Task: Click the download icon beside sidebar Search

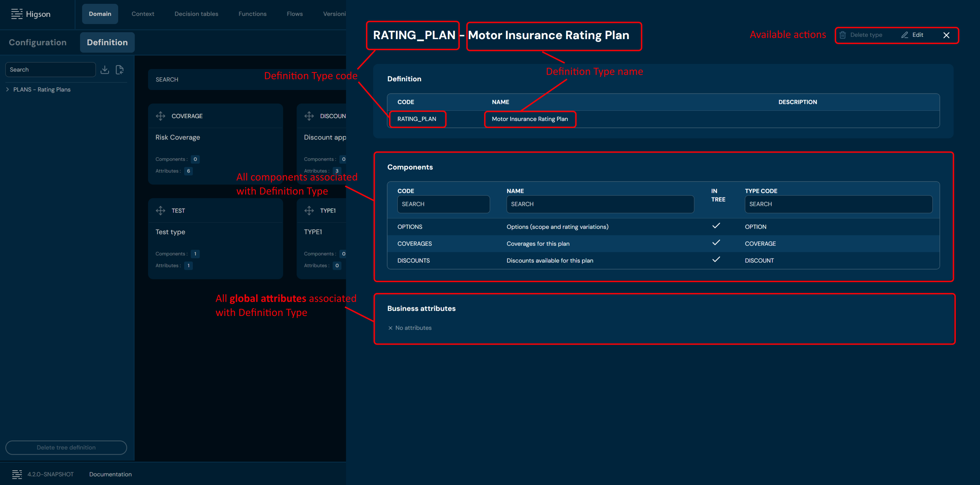Action: (105, 70)
